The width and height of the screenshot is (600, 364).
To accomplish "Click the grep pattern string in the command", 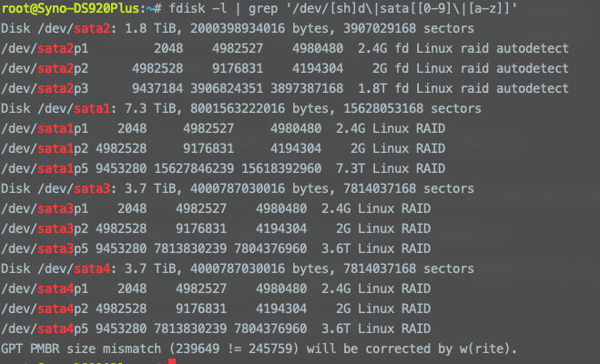I will click(402, 7).
